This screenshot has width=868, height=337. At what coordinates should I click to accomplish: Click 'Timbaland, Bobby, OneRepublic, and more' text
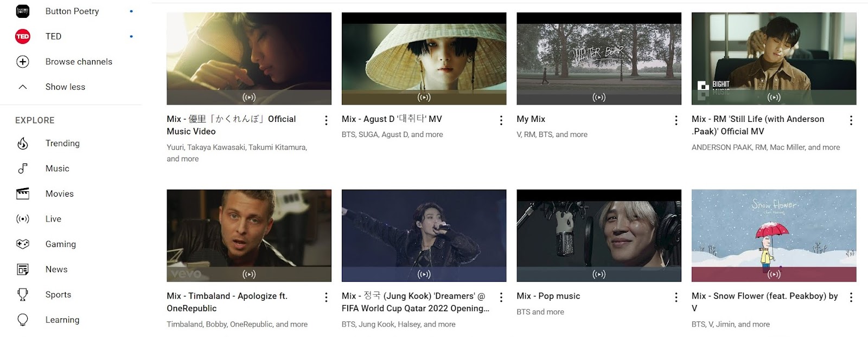(237, 324)
